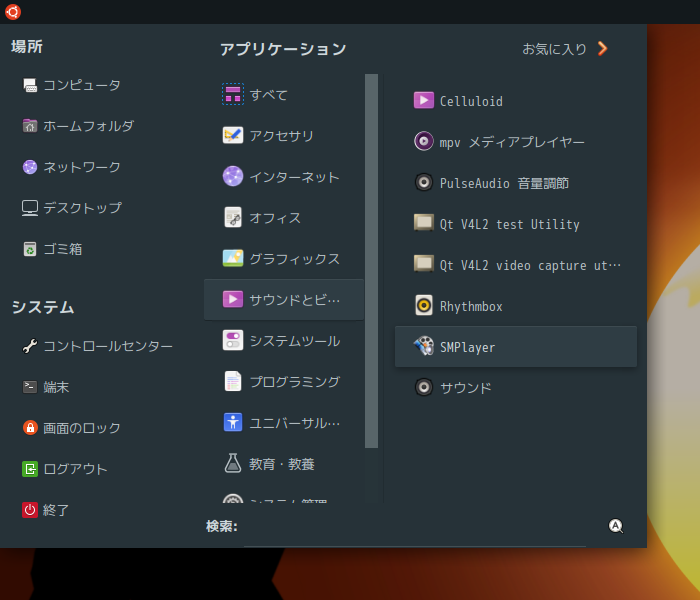Click the mpv メディアプレイヤー icon
This screenshot has height=600, width=700.
424,142
